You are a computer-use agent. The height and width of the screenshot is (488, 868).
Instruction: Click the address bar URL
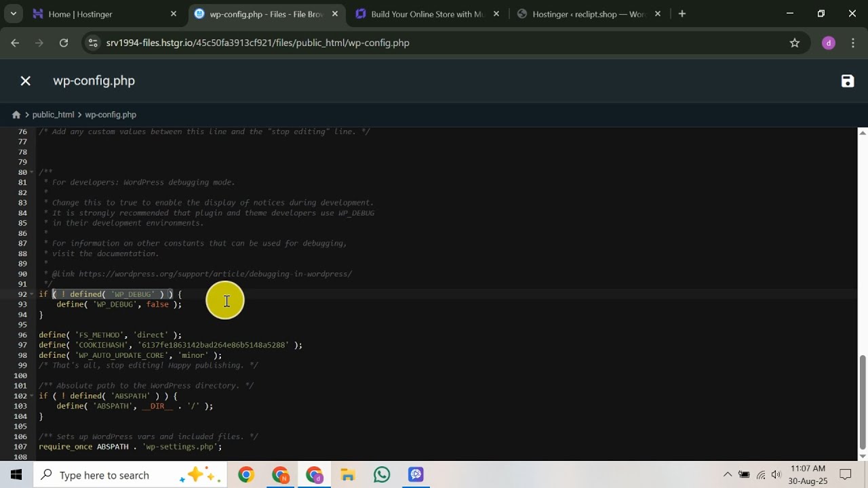click(258, 43)
